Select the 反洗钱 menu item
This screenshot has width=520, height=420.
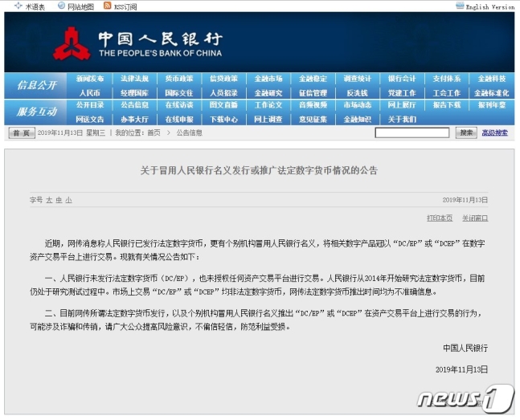pyautogui.click(x=357, y=93)
